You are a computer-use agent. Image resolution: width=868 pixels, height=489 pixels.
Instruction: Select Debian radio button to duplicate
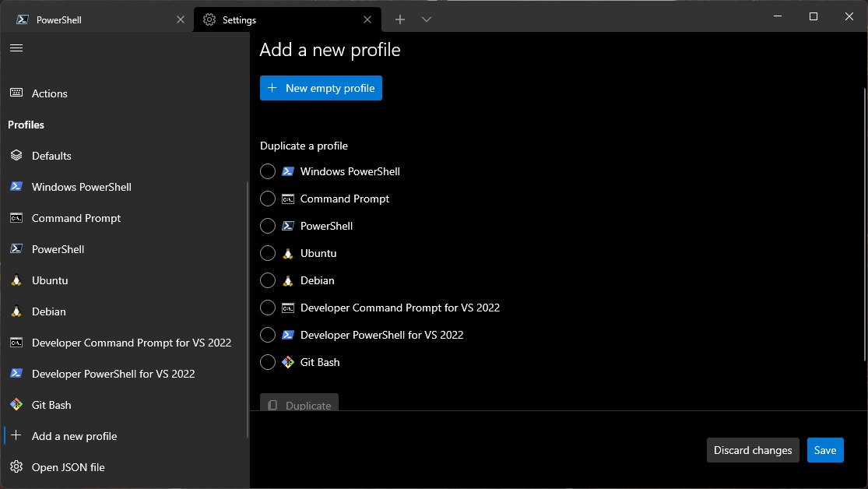point(267,280)
